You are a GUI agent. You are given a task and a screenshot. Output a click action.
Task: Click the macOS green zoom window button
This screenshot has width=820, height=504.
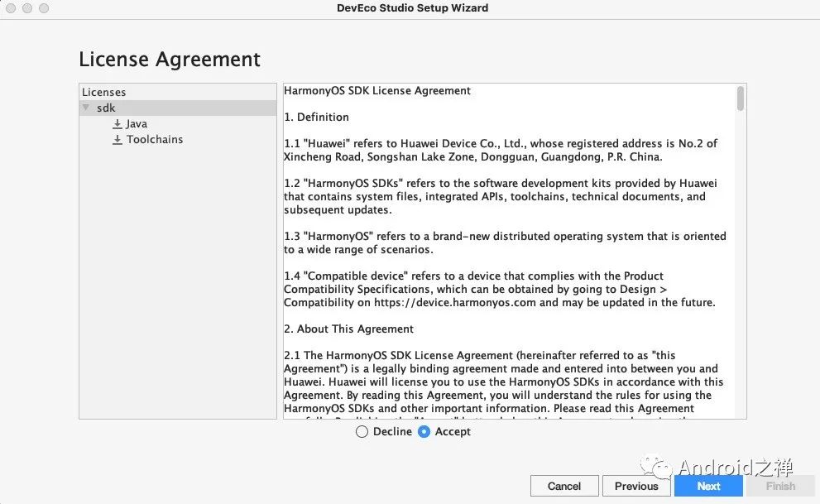(44, 8)
